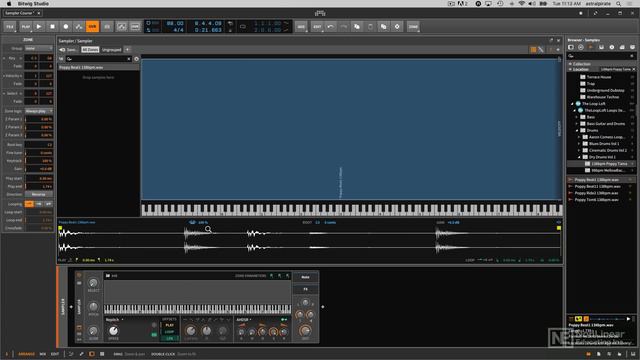Screen dimensions: 640x360
Task: Collapse The Loop Loft tree node
Action: click(572, 104)
